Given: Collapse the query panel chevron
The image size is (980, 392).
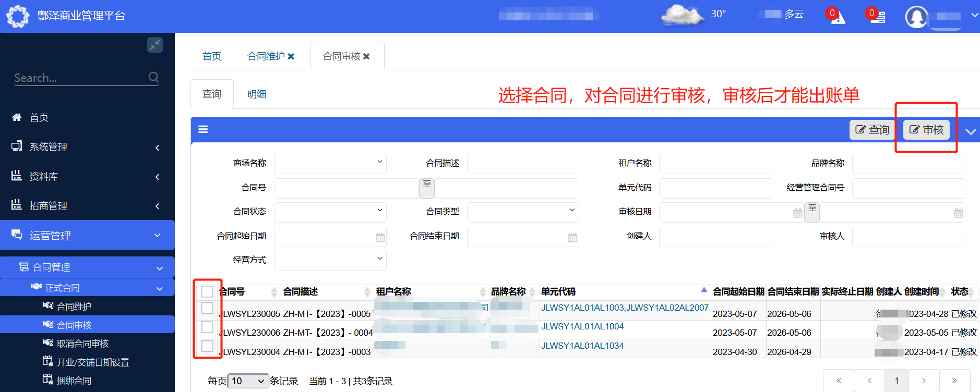Looking at the screenshot, I should 971,131.
